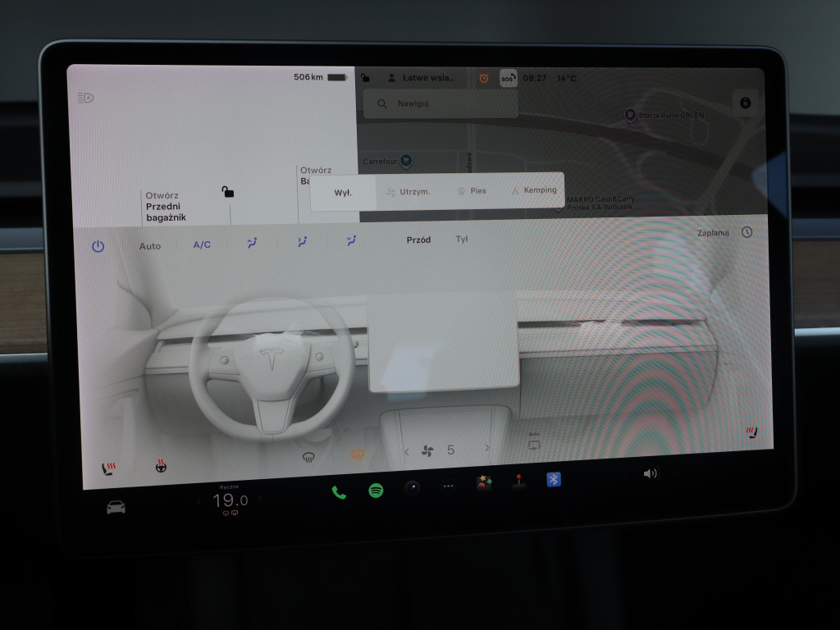Tap the map compass north button
Image resolution: width=840 pixels, height=630 pixels.
(x=745, y=103)
